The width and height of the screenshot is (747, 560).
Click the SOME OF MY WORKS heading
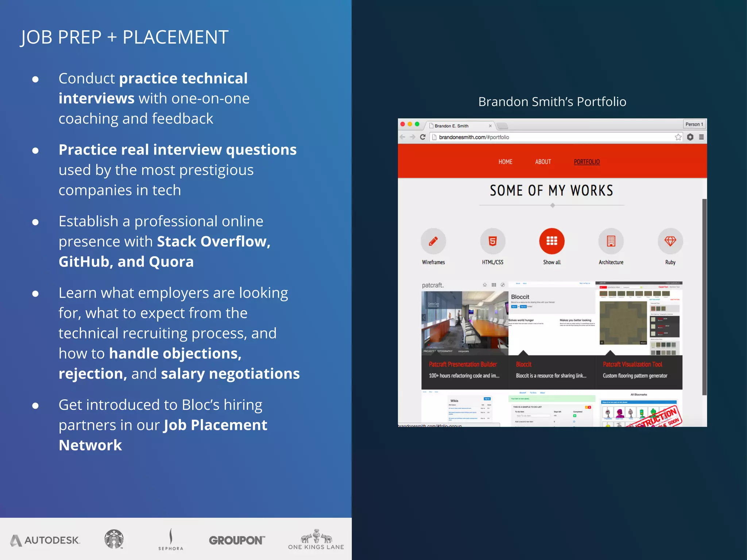coord(551,190)
